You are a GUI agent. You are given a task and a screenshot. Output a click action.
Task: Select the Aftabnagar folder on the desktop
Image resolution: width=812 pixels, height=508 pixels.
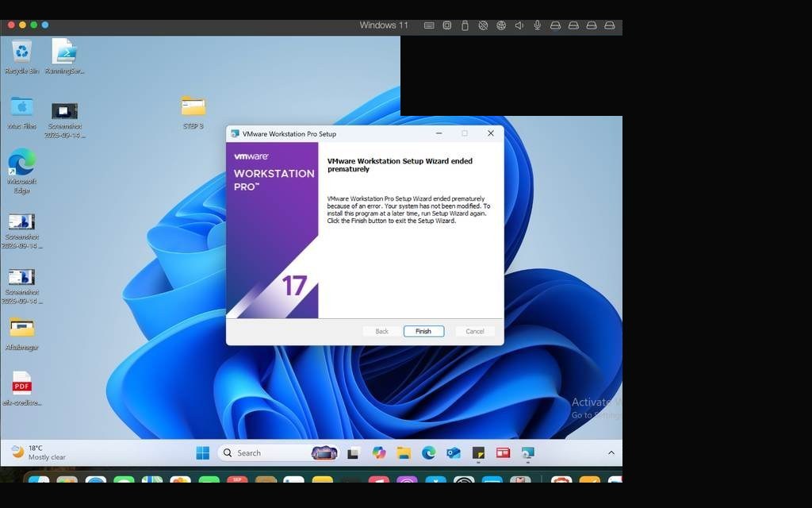(21, 333)
